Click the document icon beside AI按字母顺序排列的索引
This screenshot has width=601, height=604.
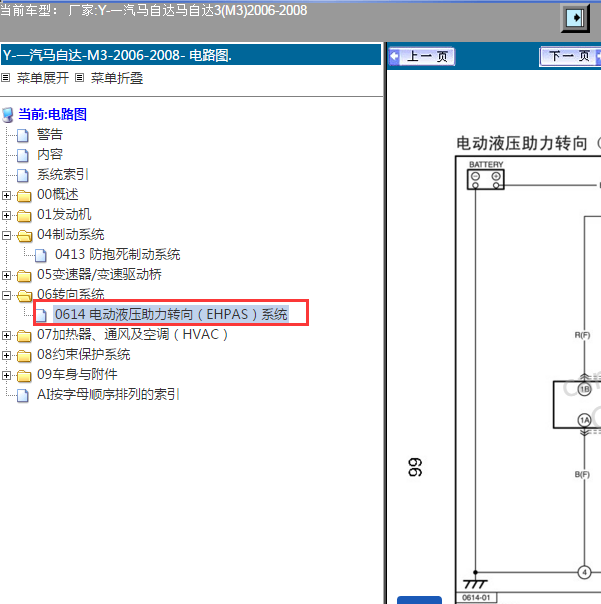tap(23, 396)
